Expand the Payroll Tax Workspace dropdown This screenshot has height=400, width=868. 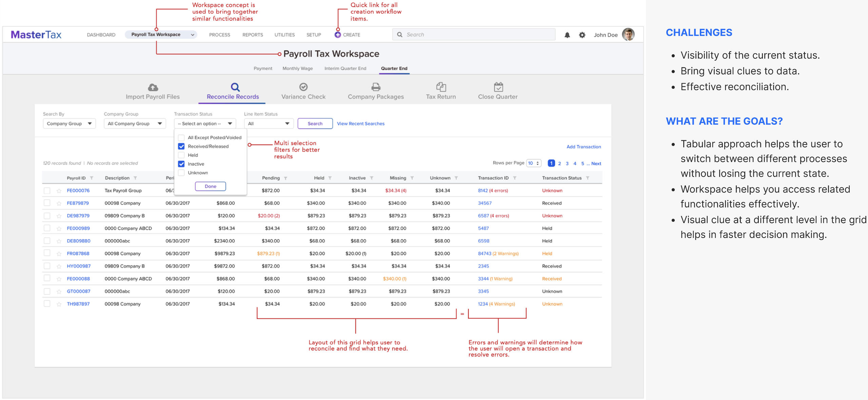pos(193,35)
